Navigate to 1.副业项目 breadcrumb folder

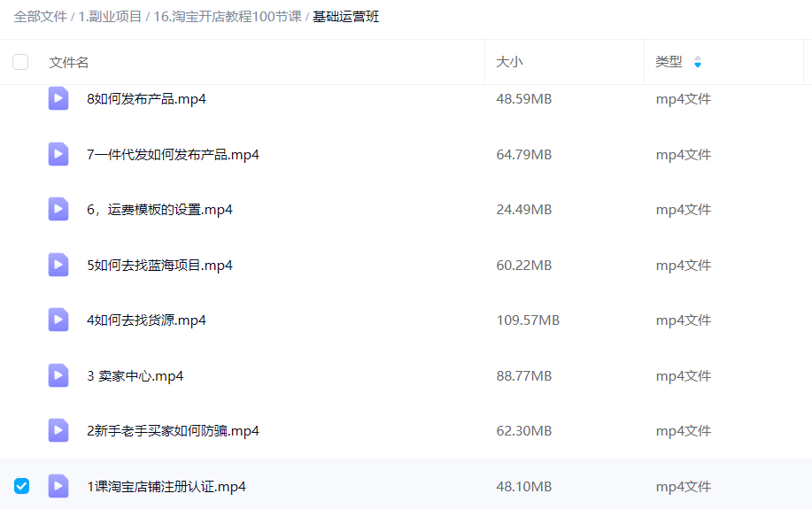pos(110,16)
